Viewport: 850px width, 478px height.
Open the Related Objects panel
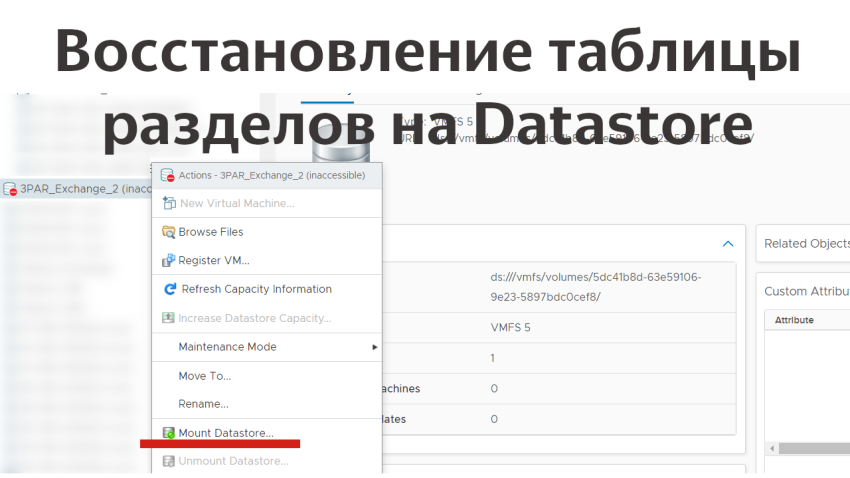pyautogui.click(x=807, y=244)
